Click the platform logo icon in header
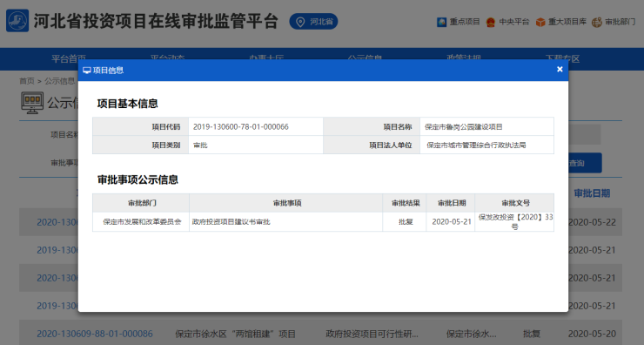This screenshot has width=644, height=345. 17,21
